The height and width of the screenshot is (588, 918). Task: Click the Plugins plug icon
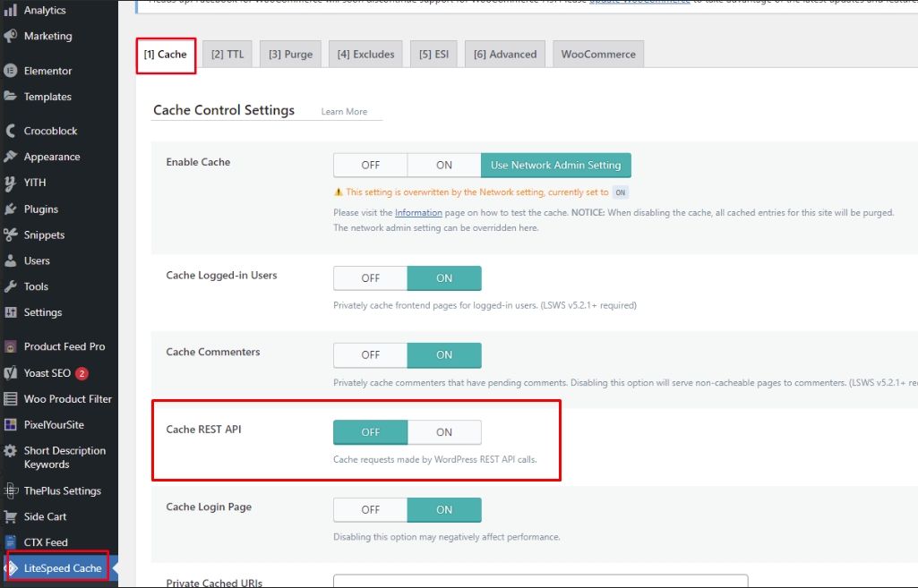pos(10,209)
